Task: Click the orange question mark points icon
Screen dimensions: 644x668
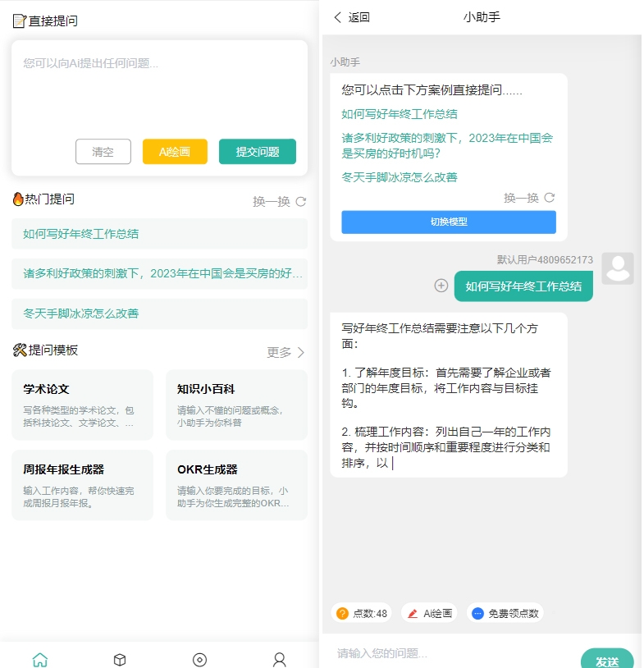Action: click(x=342, y=614)
